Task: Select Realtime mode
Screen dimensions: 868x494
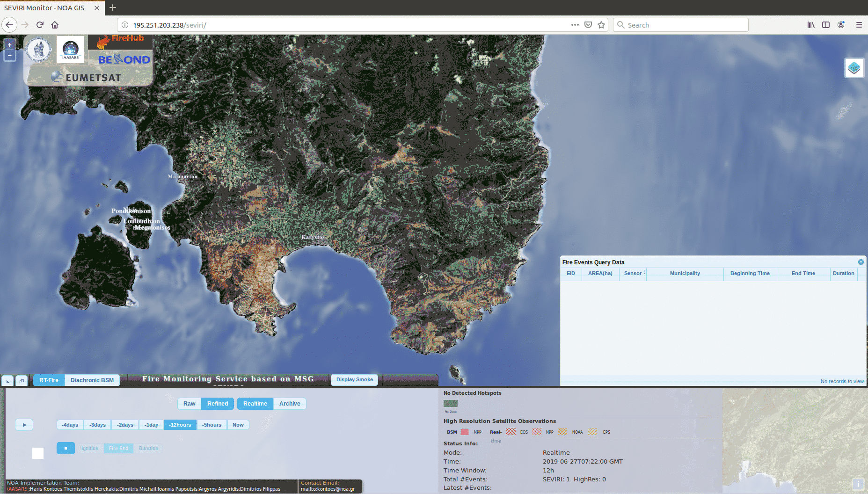Action: coord(255,404)
